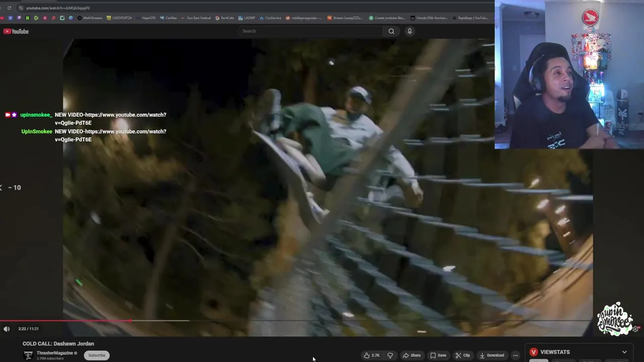Screen dimensions: 644x362
Task: Click the VIEWSTATS red logo icon
Action: point(534,352)
